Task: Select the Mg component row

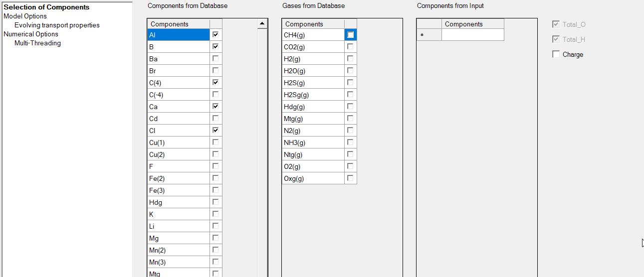Action: pos(178,238)
